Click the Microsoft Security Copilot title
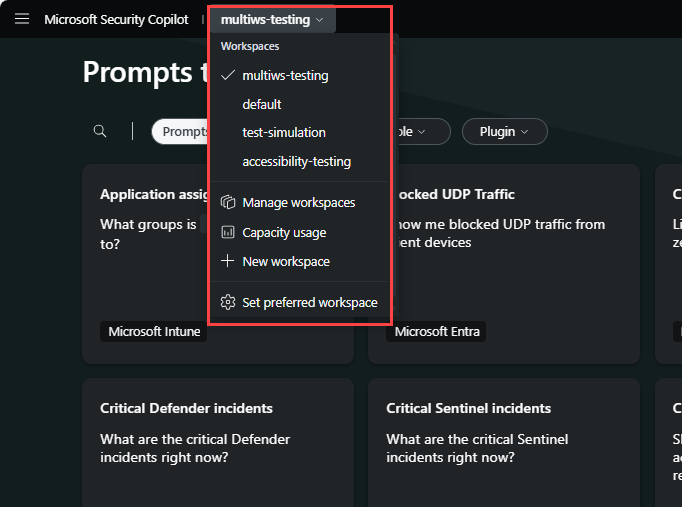Image resolution: width=682 pixels, height=507 pixels. click(x=116, y=19)
